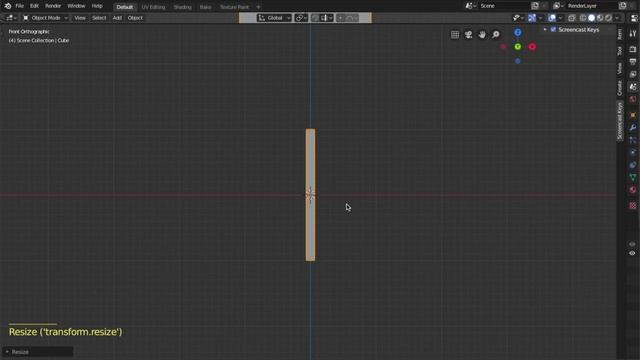The width and height of the screenshot is (640, 360).
Task: Click the pan view hand icon
Action: (482, 35)
